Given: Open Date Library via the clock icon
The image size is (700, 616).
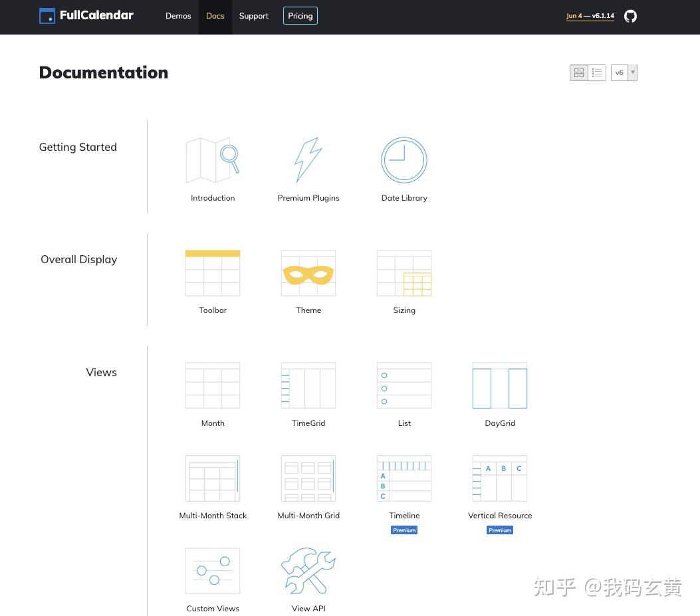Looking at the screenshot, I should coord(404,159).
